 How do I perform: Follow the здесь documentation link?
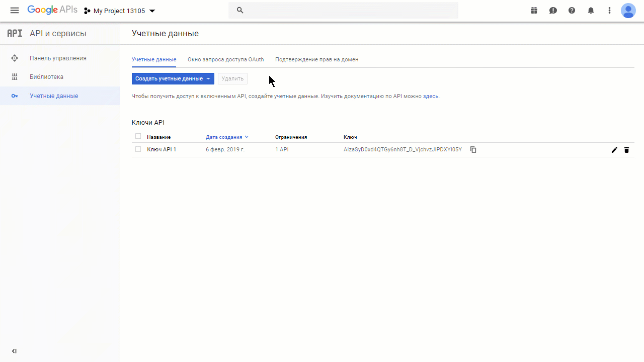pyautogui.click(x=431, y=96)
